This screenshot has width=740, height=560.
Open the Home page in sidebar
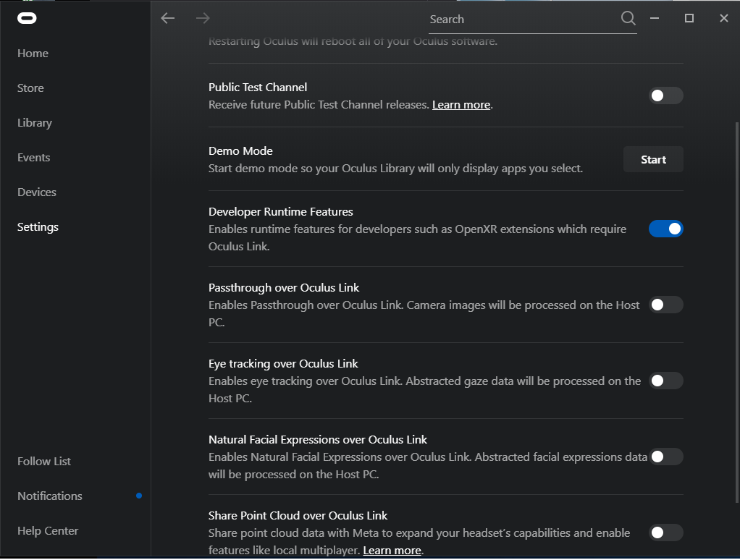pyautogui.click(x=33, y=54)
